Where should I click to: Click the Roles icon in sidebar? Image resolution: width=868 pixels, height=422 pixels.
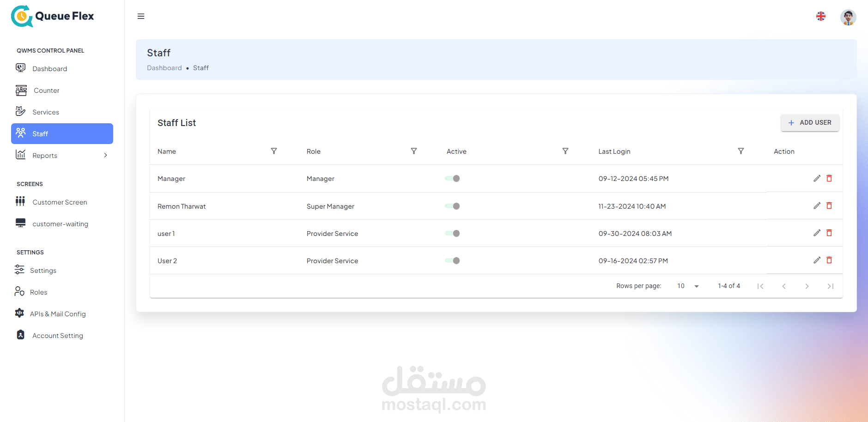[19, 291]
